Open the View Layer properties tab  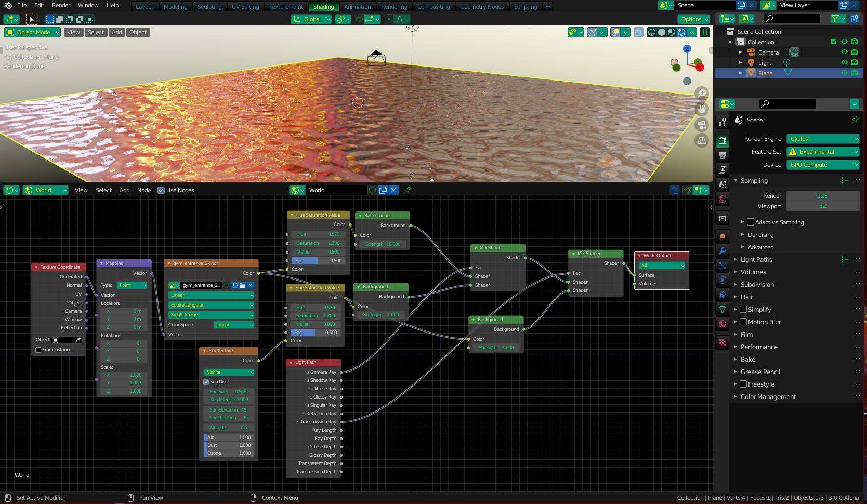[722, 170]
